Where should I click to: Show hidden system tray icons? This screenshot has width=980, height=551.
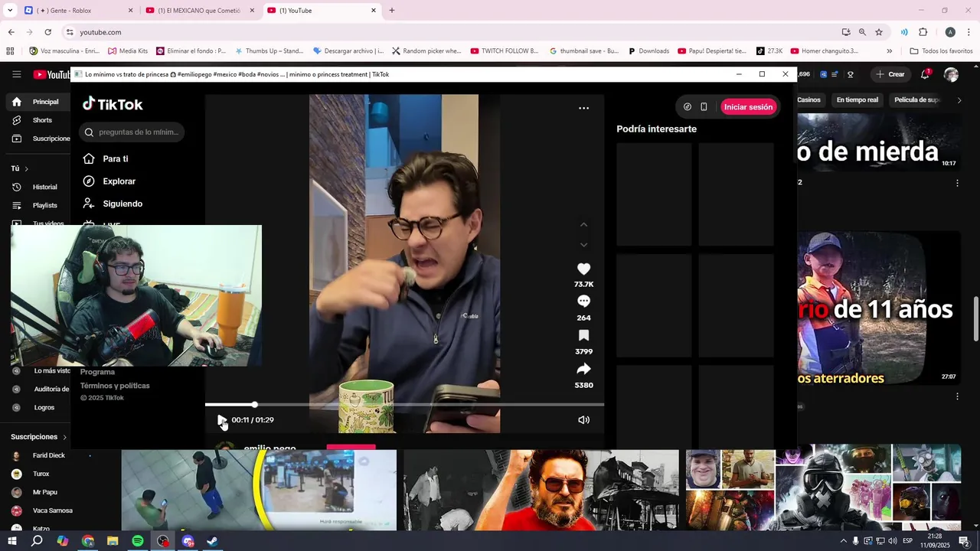pos(843,541)
